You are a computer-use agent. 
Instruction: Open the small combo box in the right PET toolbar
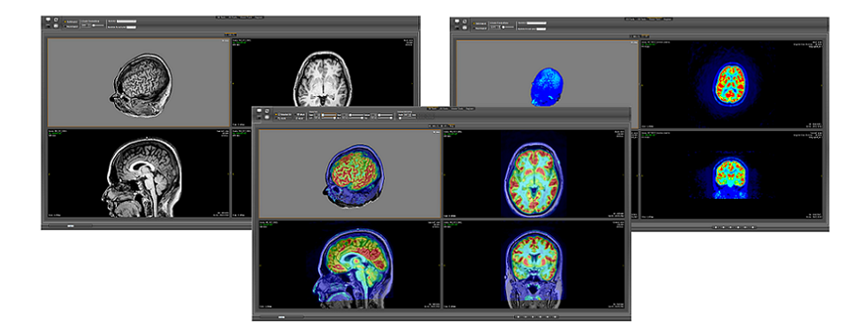(x=495, y=27)
